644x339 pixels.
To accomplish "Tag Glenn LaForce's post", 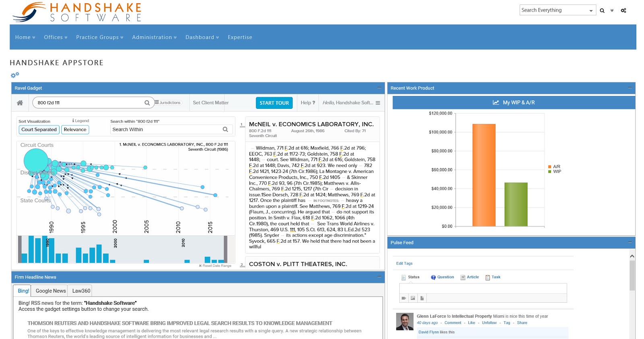I will pyautogui.click(x=507, y=323).
